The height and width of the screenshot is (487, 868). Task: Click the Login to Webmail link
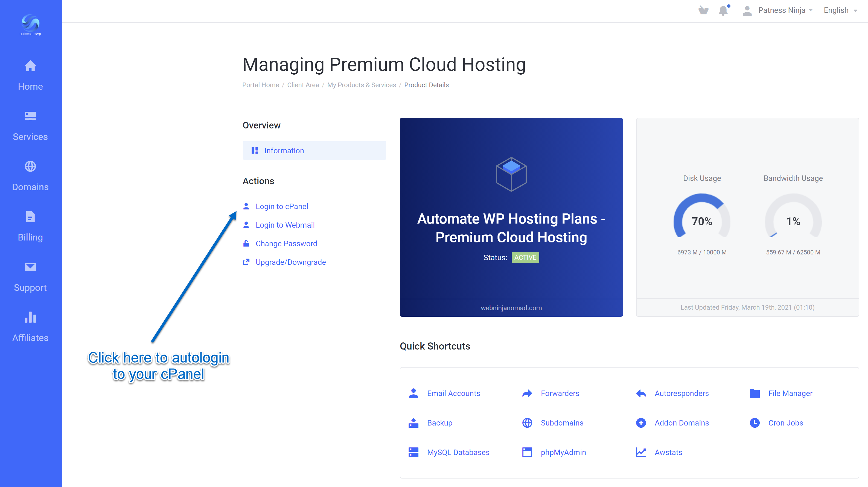tap(285, 225)
